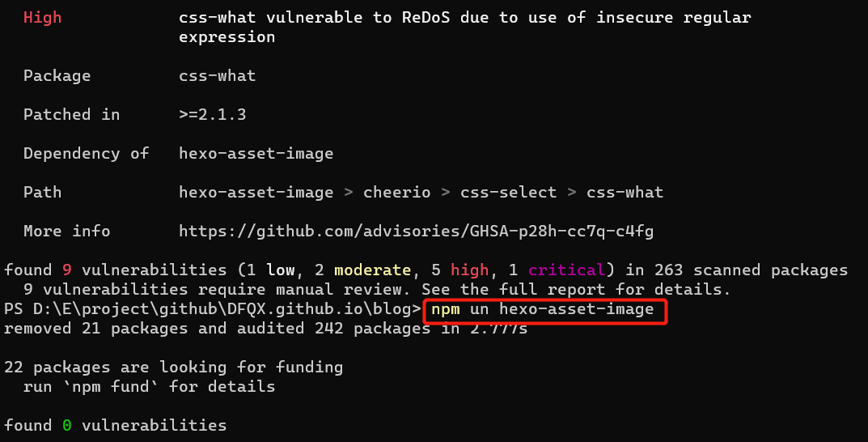Click hexo-asset-image in the Dependency of row

point(256,154)
